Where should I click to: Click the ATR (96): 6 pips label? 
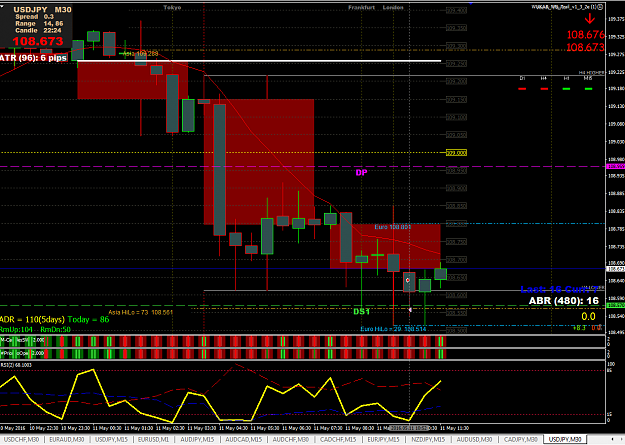click(x=33, y=58)
